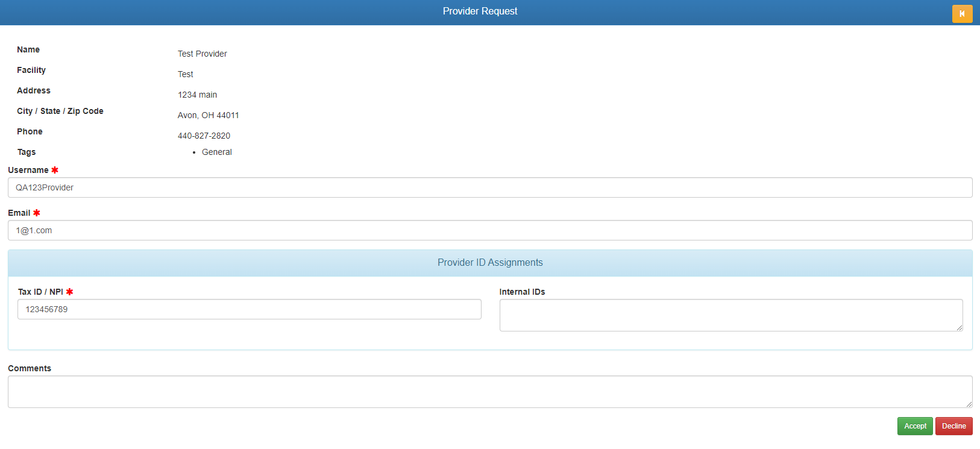Click the red asterisk beside Tax ID / NPI
980x449 pixels.
click(x=69, y=292)
